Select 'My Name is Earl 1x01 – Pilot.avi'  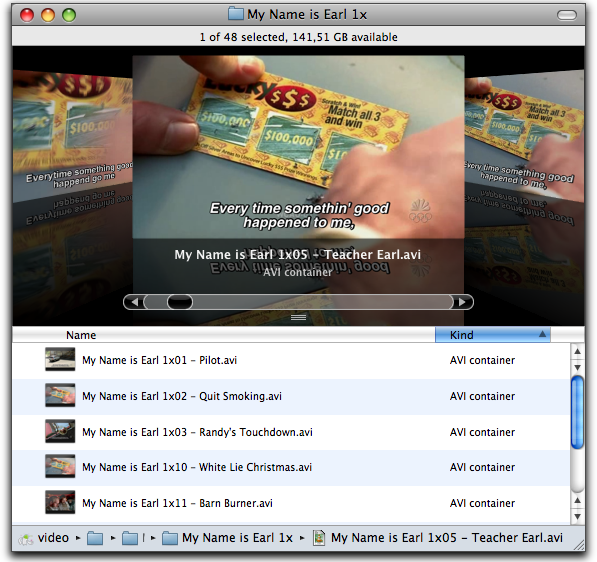(160, 360)
